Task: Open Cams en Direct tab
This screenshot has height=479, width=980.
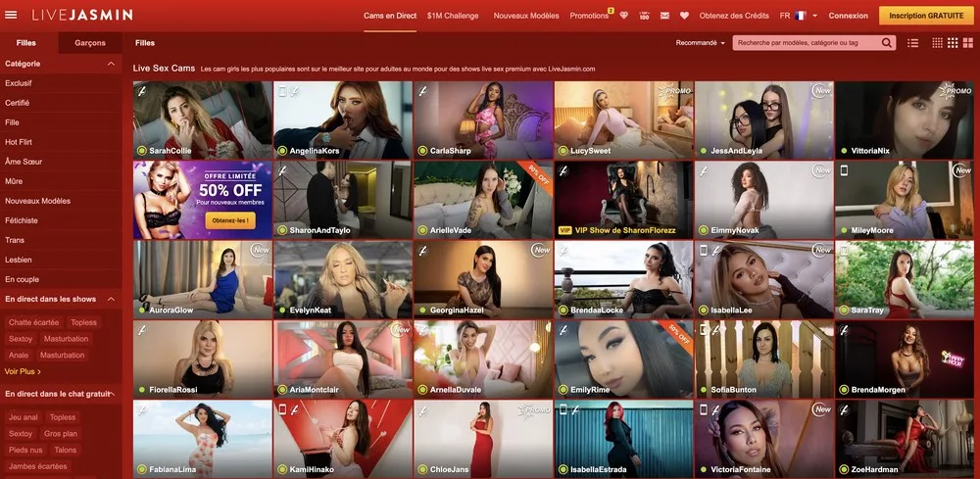Action: [390, 16]
